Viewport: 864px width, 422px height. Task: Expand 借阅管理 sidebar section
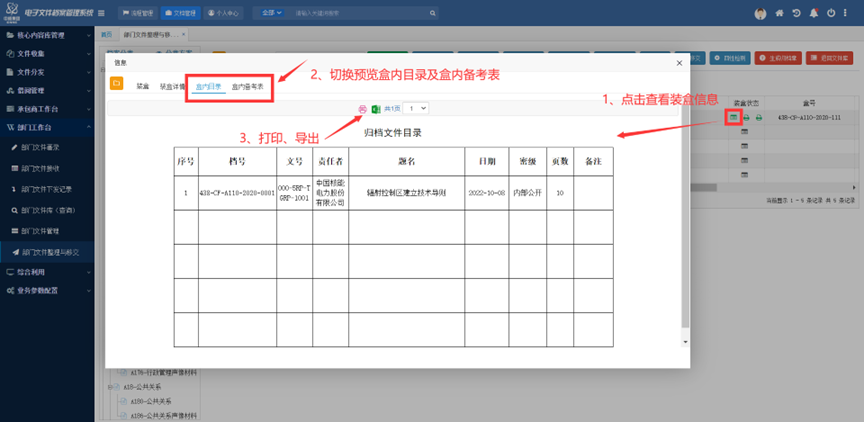[47, 90]
